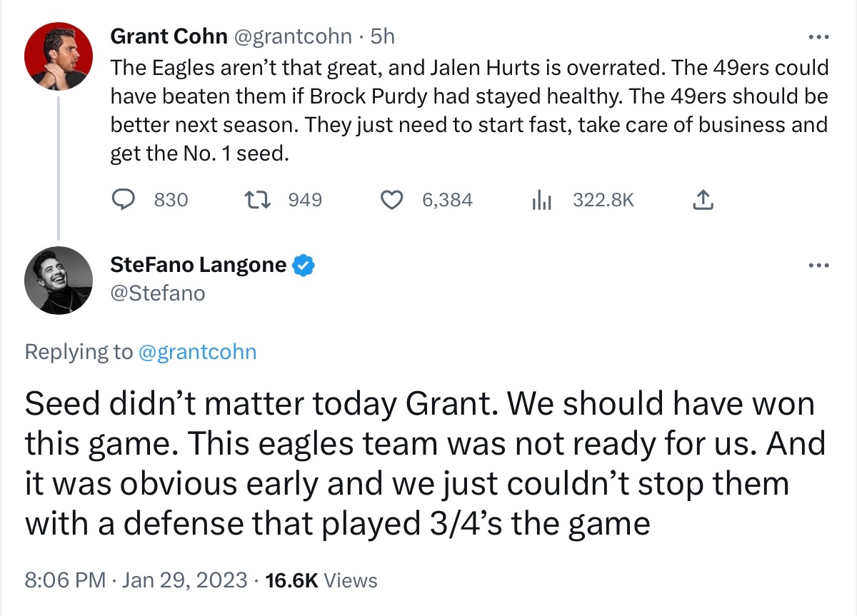Click the blue verified badge beside SteFano Langone

tap(304, 266)
